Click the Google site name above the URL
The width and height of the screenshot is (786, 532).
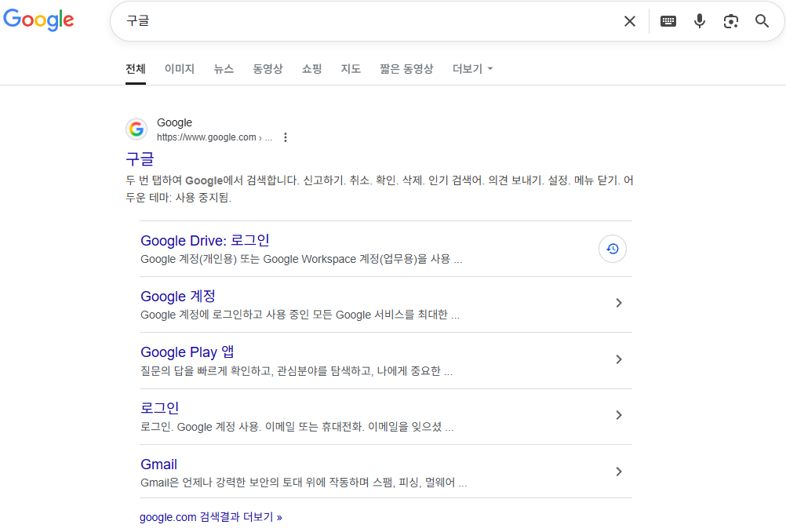tap(174, 123)
